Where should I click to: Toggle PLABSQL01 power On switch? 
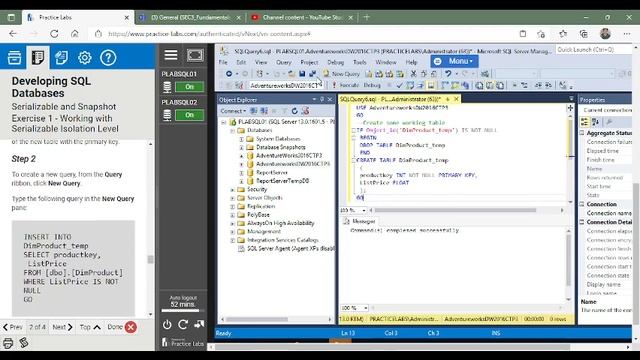click(x=189, y=87)
